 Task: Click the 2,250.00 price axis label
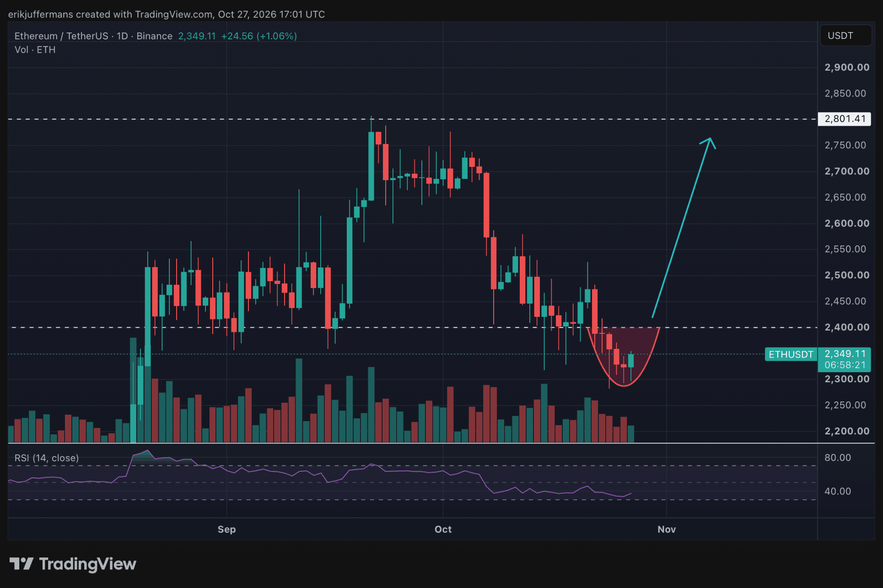click(x=845, y=405)
